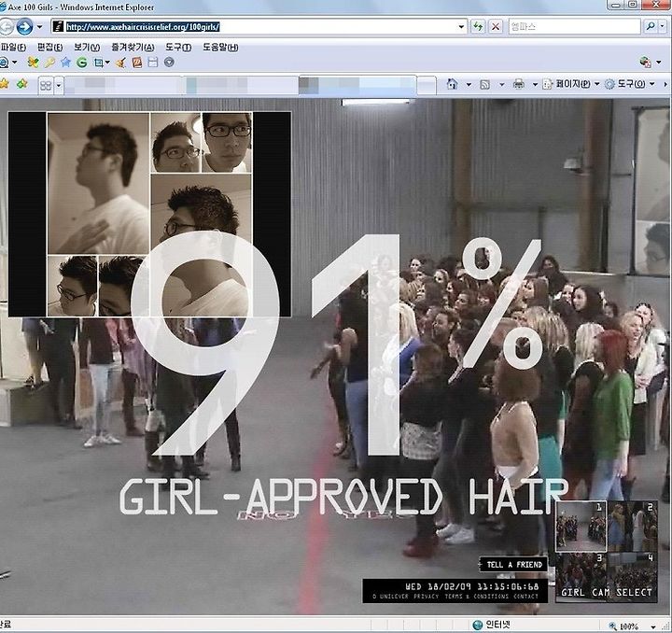Open the 보기(V) menu
The image size is (672, 633).
tap(87, 47)
